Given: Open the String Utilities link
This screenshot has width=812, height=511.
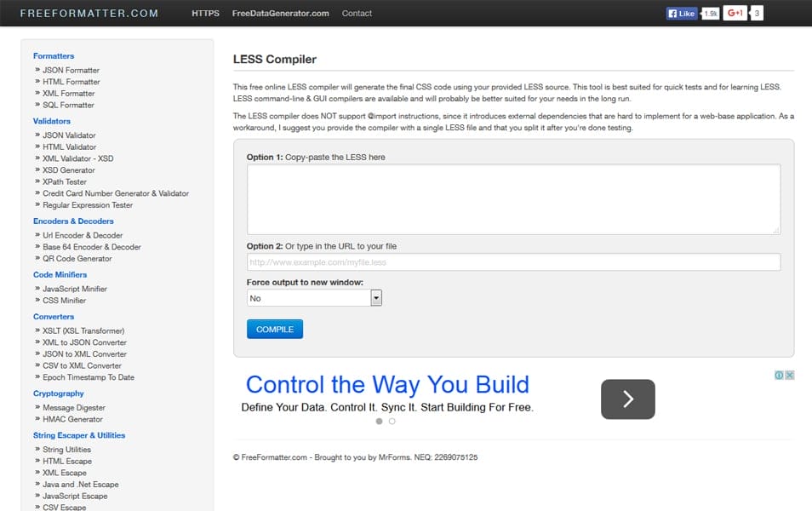Looking at the screenshot, I should click(x=66, y=450).
